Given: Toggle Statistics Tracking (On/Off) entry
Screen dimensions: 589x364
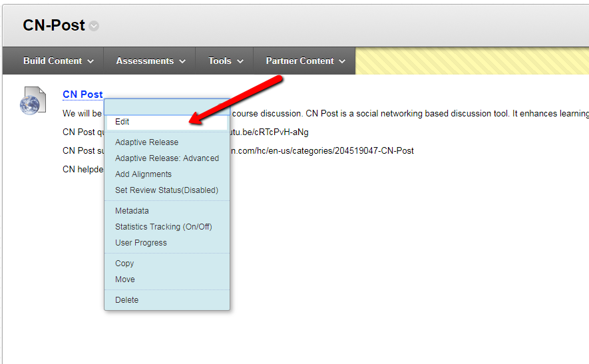Looking at the screenshot, I should pyautogui.click(x=164, y=227).
